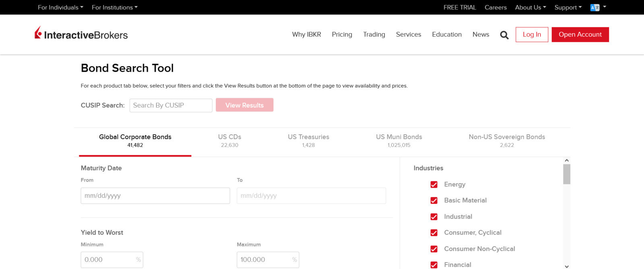Open the Support dropdown menu
The height and width of the screenshot is (269, 644).
pyautogui.click(x=568, y=7)
